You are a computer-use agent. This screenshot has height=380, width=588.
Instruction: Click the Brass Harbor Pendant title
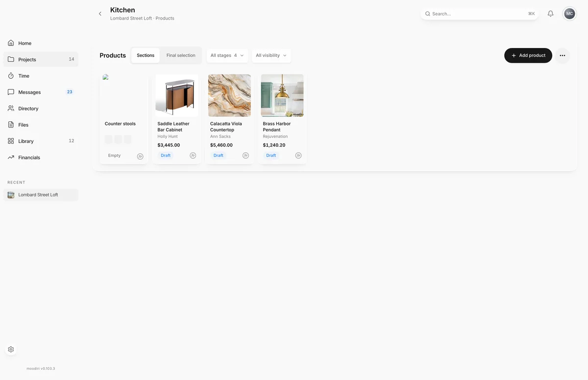(x=277, y=127)
